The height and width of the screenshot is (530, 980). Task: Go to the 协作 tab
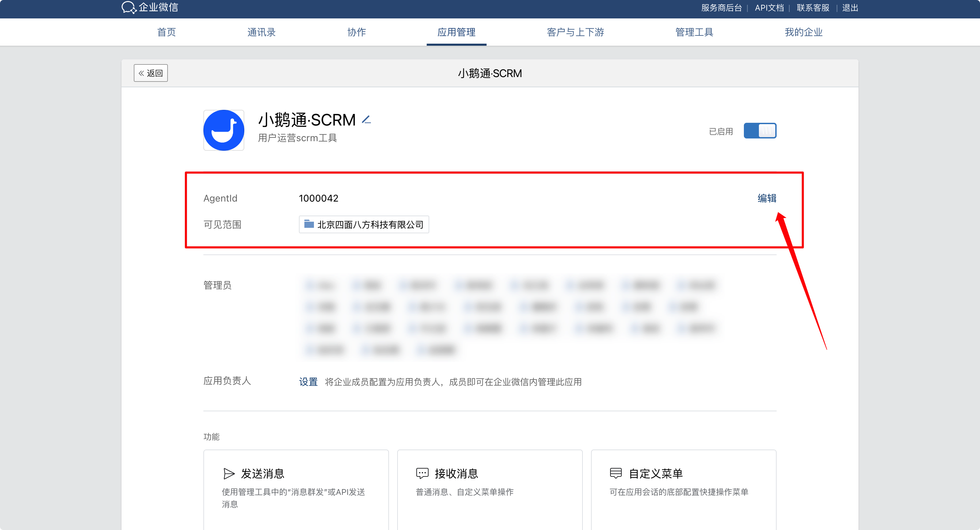[357, 32]
